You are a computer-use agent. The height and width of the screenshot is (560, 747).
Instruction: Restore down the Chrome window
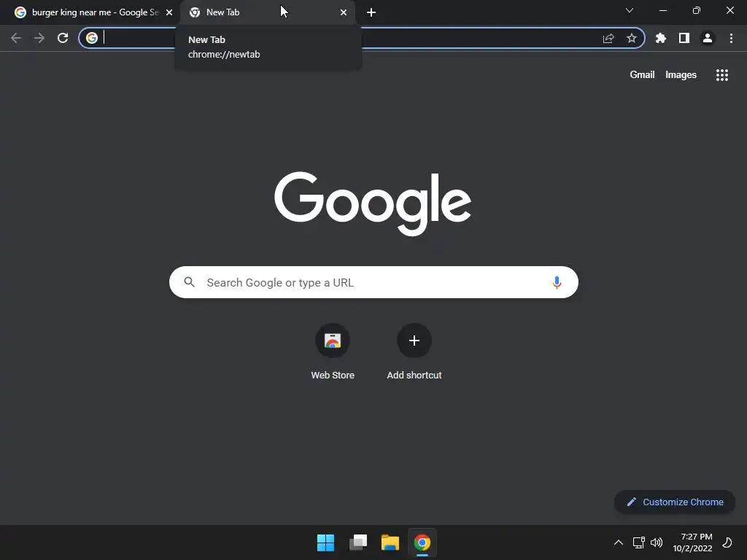(697, 10)
